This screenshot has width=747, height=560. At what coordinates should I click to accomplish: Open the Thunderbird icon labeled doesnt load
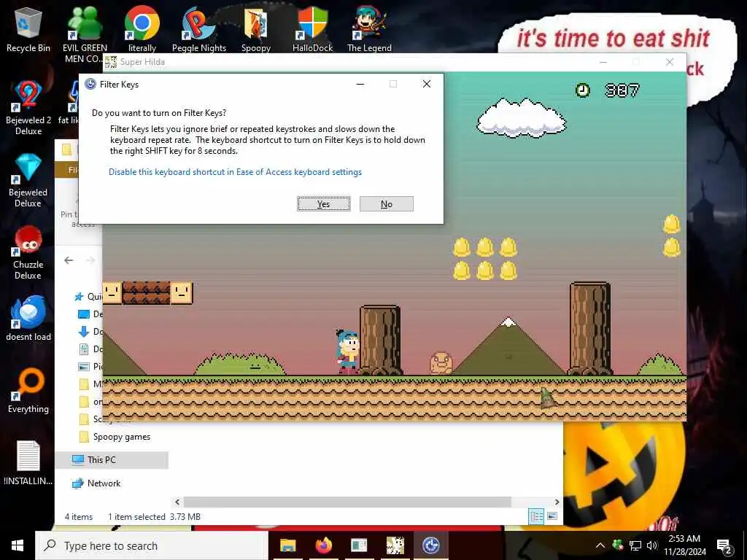click(x=28, y=318)
